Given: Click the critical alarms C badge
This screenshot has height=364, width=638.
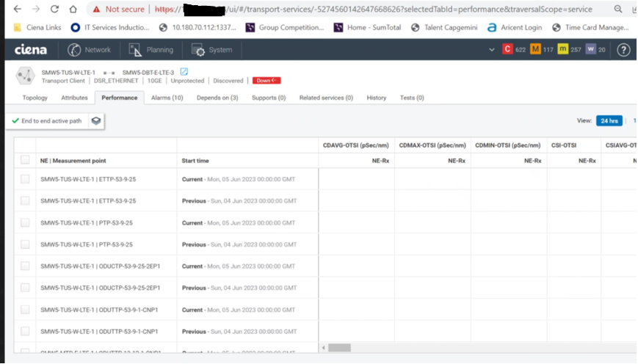Looking at the screenshot, I should pos(507,50).
